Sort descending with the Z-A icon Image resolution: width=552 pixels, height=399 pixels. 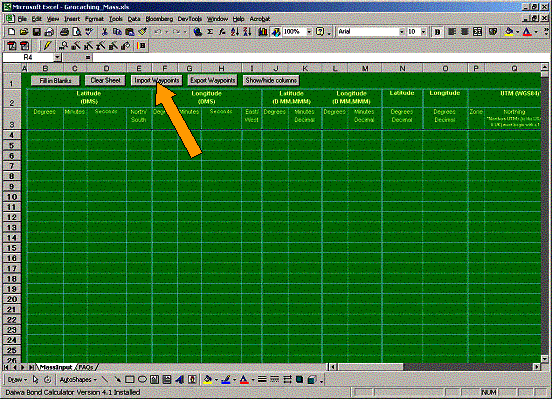(247, 32)
